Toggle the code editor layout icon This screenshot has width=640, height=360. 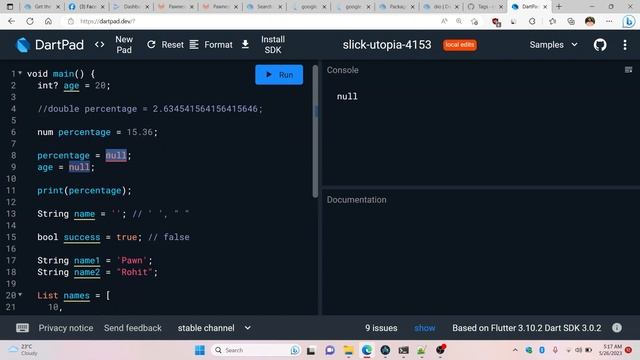click(100, 44)
